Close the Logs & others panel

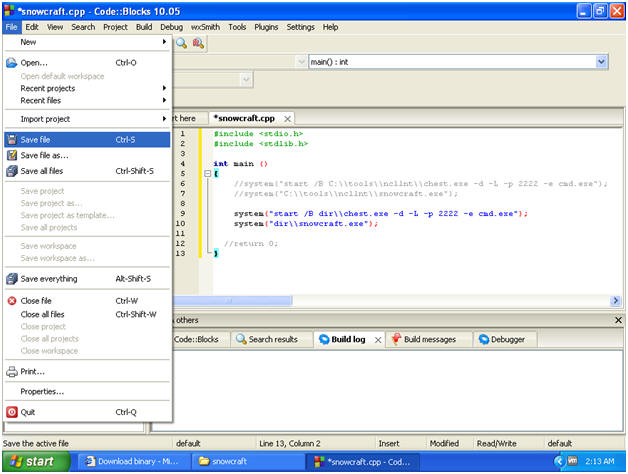click(x=618, y=320)
